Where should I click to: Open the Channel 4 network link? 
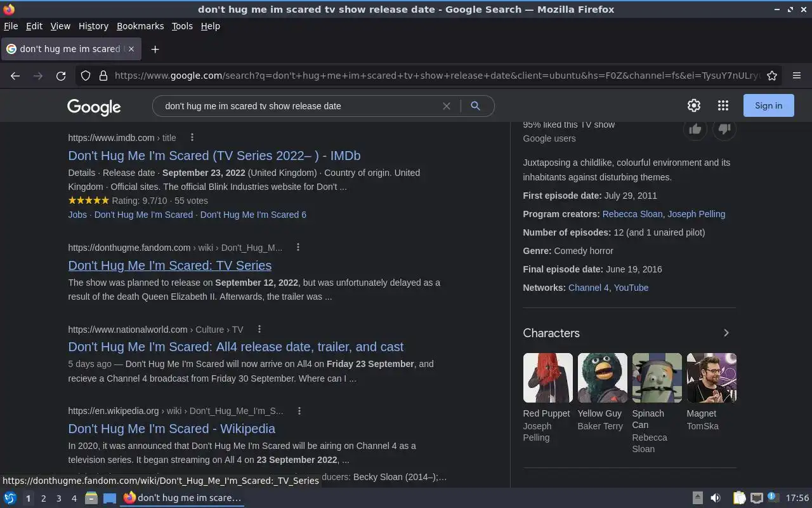588,288
